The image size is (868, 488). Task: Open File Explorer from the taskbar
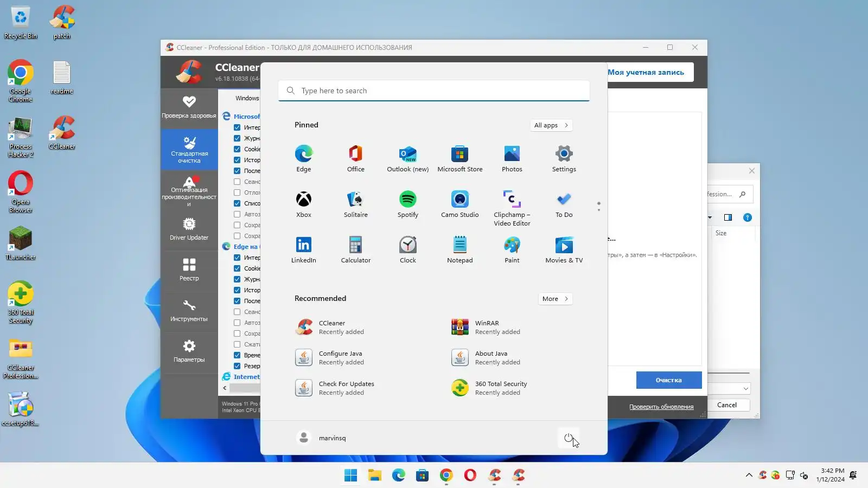coord(375,476)
